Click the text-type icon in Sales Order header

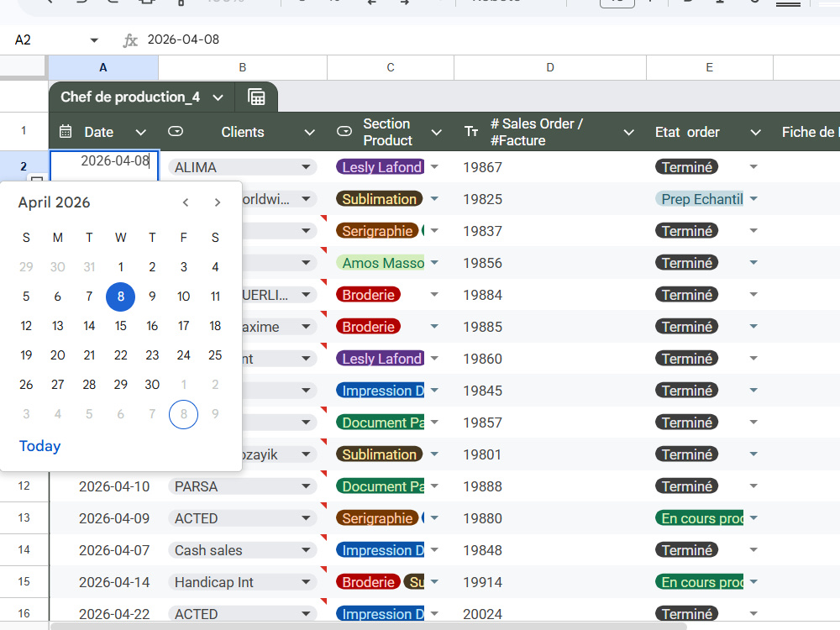[471, 132]
